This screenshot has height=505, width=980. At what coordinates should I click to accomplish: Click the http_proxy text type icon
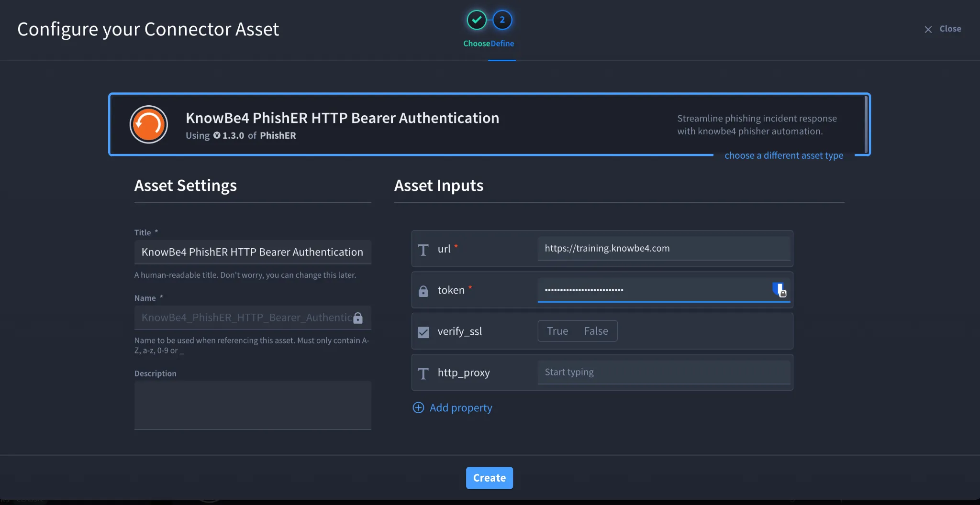[423, 373]
